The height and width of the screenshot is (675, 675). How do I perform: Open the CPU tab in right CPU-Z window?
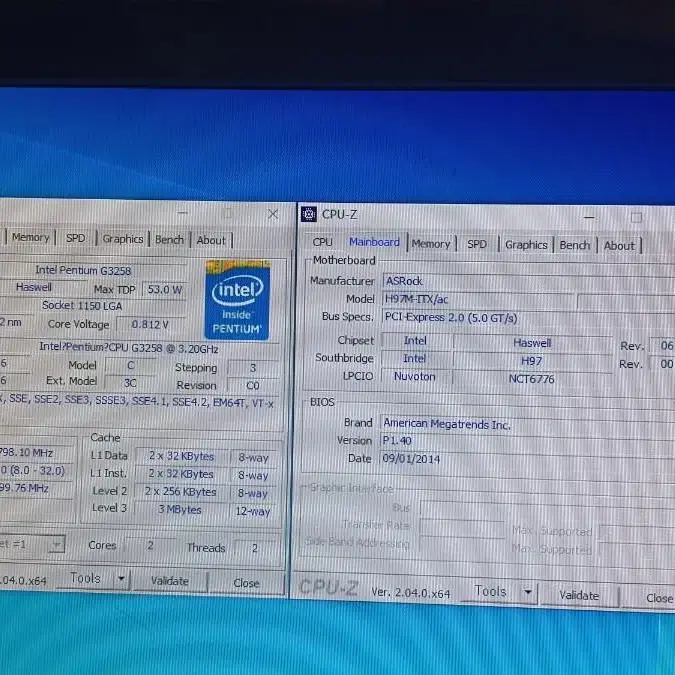point(322,242)
